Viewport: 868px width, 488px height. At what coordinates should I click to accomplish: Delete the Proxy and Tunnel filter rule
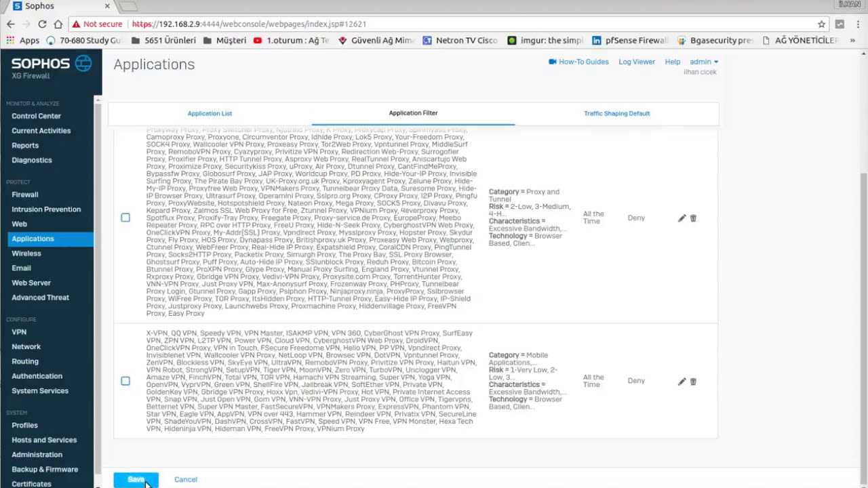click(x=693, y=218)
